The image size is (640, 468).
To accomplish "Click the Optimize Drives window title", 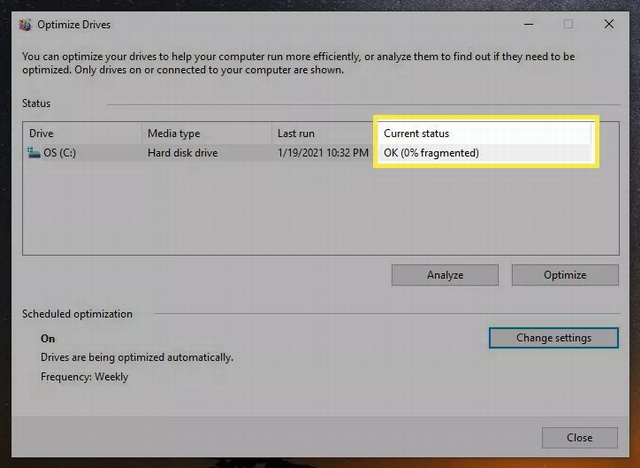I will [74, 24].
